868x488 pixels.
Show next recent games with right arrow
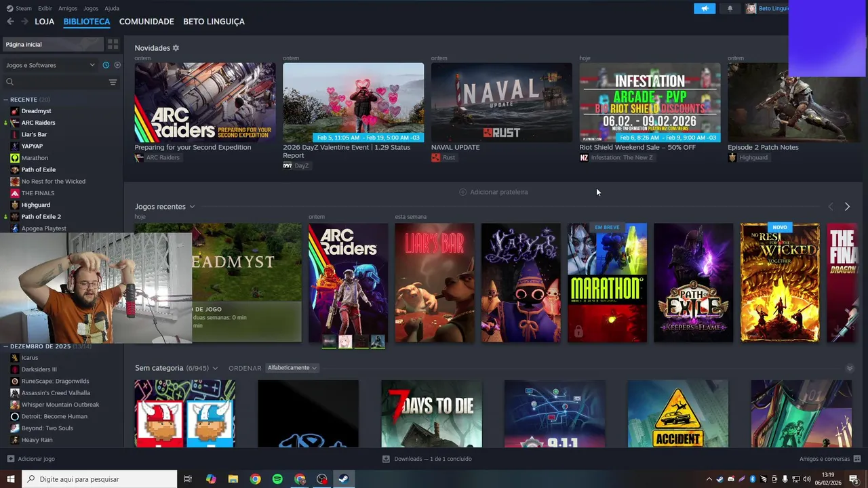click(847, 207)
